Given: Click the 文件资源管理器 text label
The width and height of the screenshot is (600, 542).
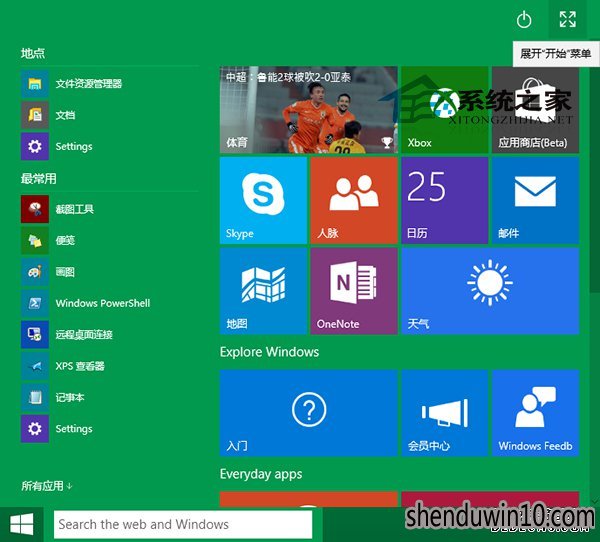Looking at the screenshot, I should (x=89, y=83).
